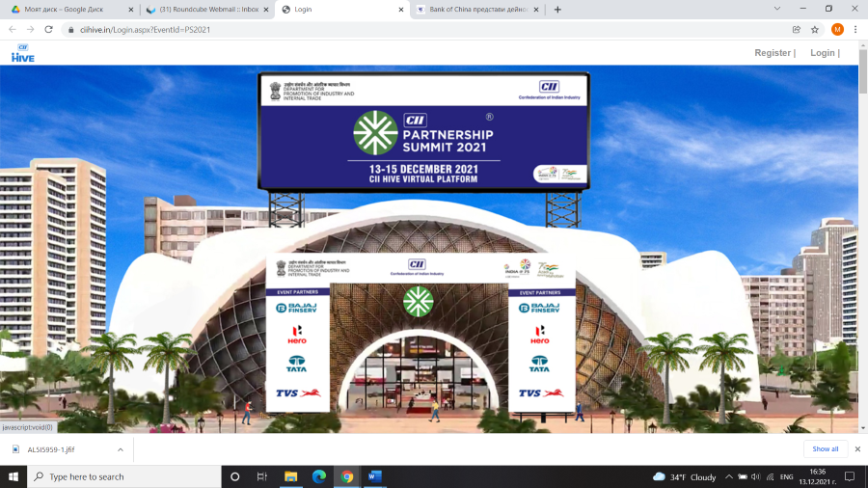This screenshot has height=488, width=868.
Task: Open the Chrome three-dot menu
Action: [855, 29]
